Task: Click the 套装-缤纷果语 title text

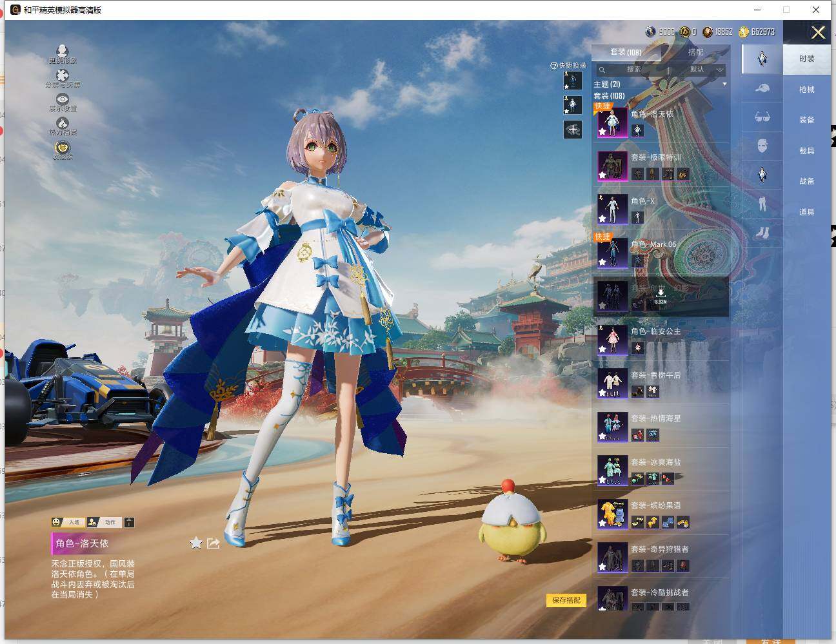Action: click(655, 505)
